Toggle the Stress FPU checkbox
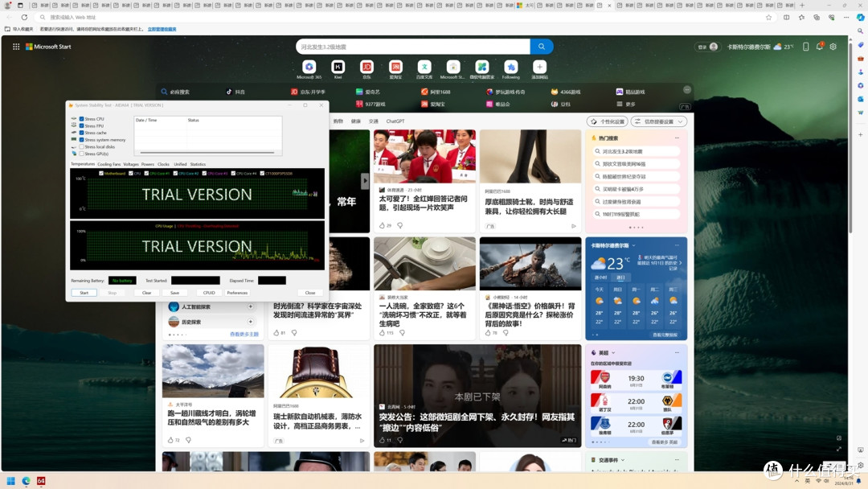 click(x=81, y=125)
